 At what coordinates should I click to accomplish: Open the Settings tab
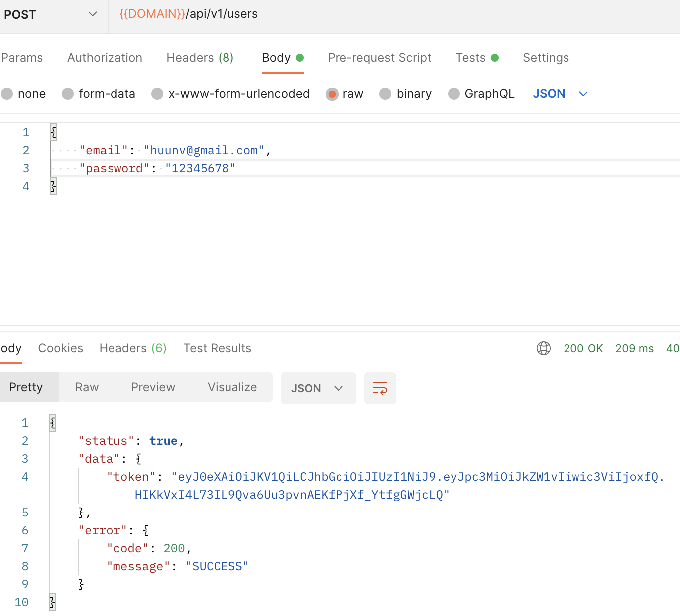tap(546, 58)
